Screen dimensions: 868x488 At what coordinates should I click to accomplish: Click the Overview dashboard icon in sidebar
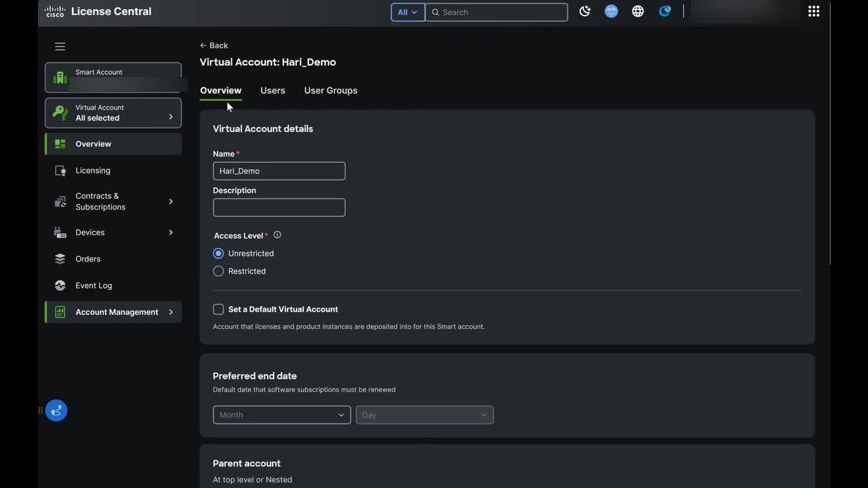(60, 144)
